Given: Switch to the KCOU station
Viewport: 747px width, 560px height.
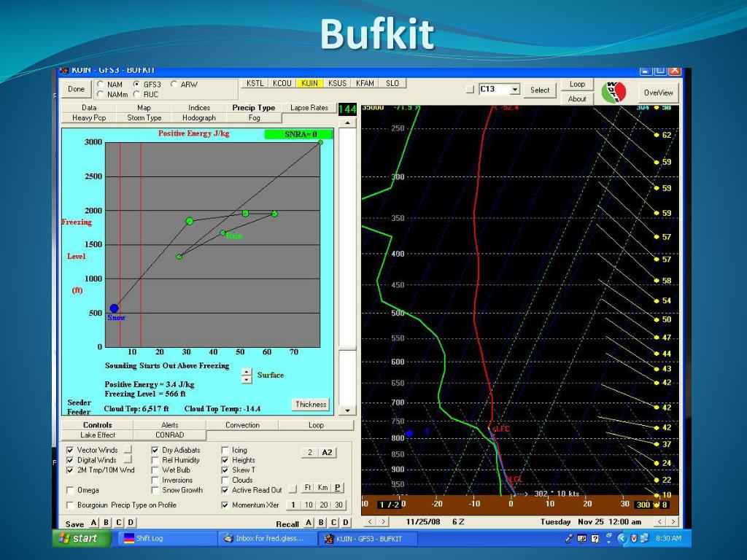Looking at the screenshot, I should (x=282, y=83).
